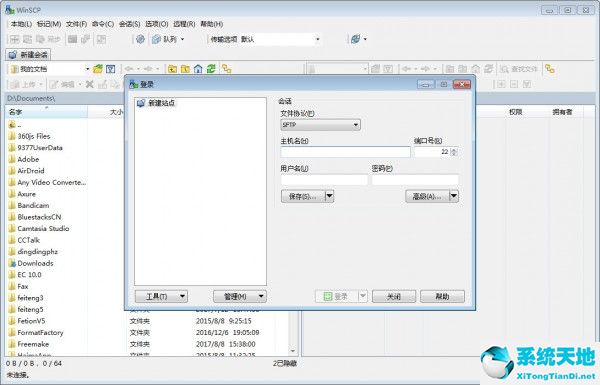Image resolution: width=600 pixels, height=385 pixels.
Task: Refresh the local panel with green arrows icon
Action: click(211, 69)
